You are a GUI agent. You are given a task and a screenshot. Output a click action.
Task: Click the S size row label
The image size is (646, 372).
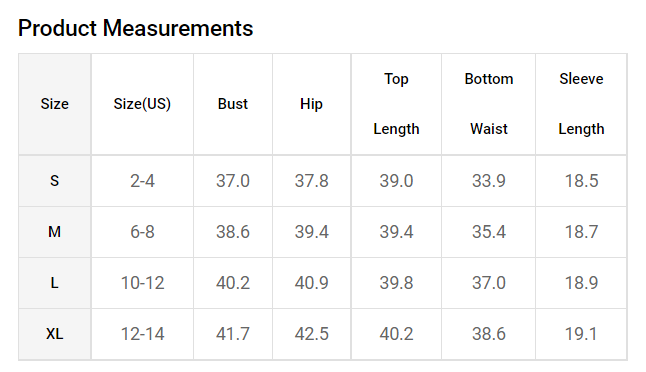[54, 181]
